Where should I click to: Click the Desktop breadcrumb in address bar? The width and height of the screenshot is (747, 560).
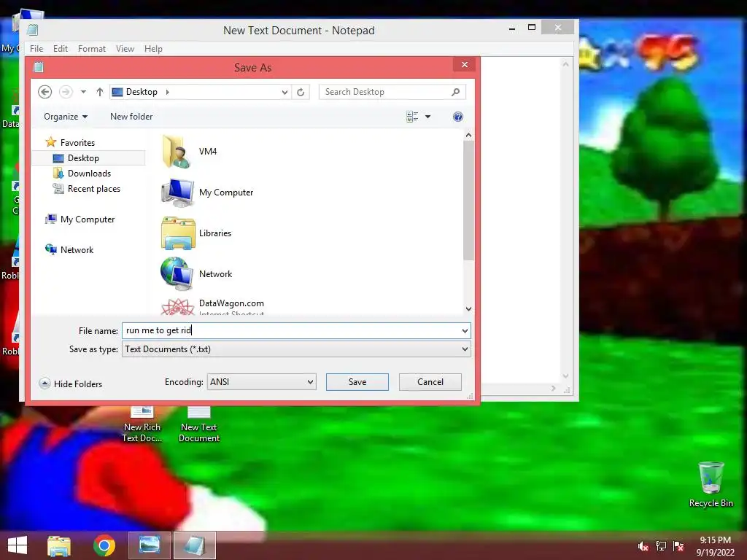click(142, 92)
